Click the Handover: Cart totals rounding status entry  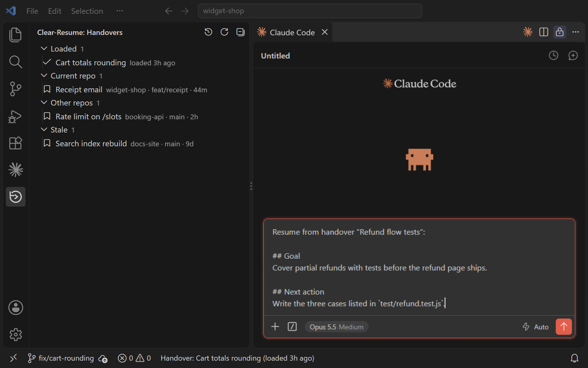237,358
